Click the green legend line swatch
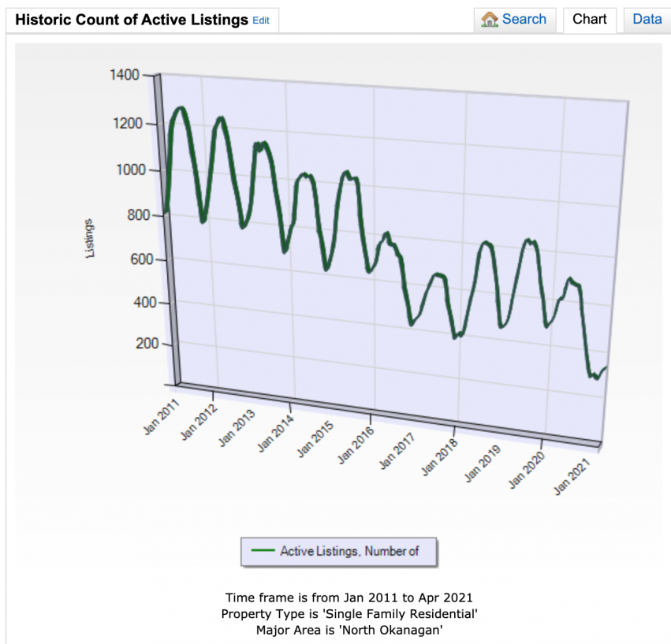The image size is (671, 644). pos(263,550)
